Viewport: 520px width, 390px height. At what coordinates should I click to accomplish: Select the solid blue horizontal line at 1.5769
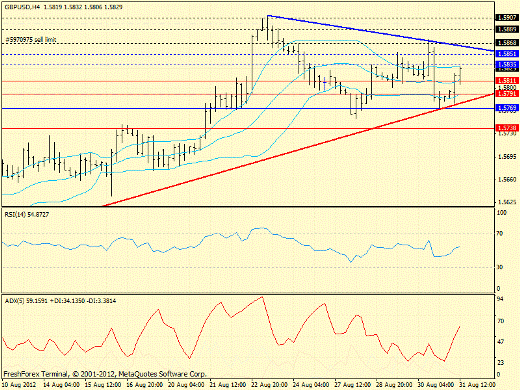[x=248, y=108]
